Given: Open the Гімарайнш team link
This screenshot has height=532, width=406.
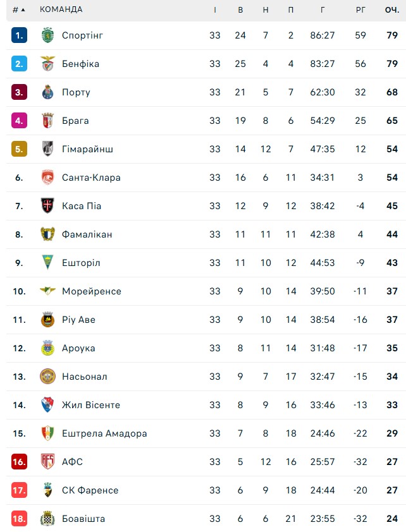Looking at the screenshot, I should (x=87, y=149).
